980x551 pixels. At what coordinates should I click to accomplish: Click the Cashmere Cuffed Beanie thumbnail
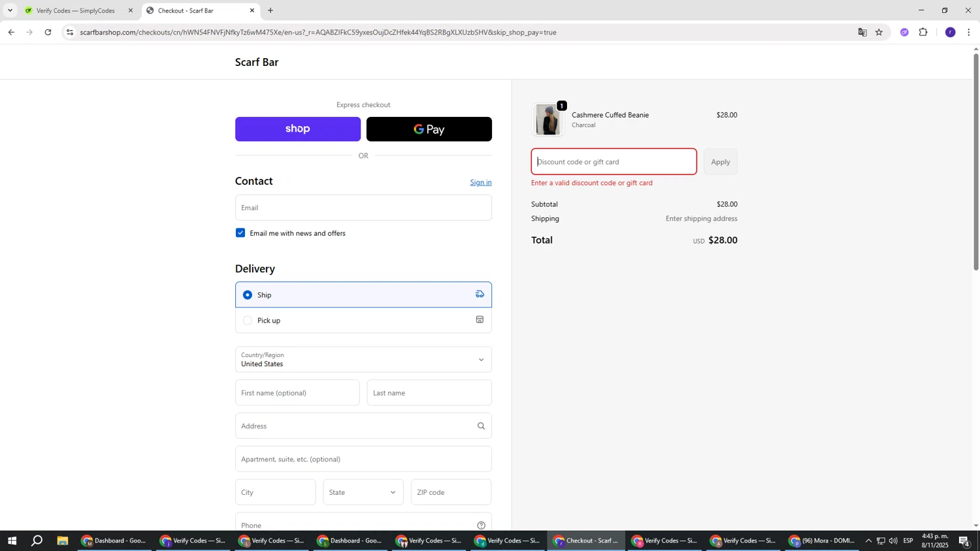547,119
